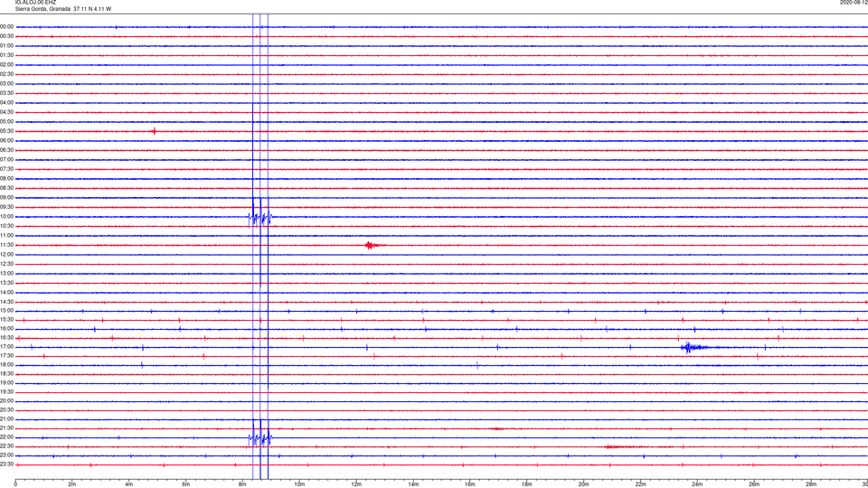Select the 11:30 time row label

point(6,245)
